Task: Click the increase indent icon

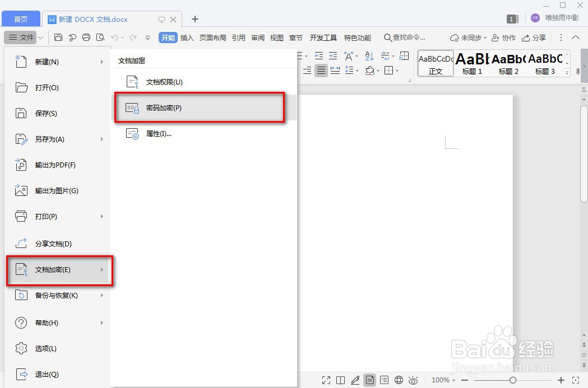Action: click(333, 56)
